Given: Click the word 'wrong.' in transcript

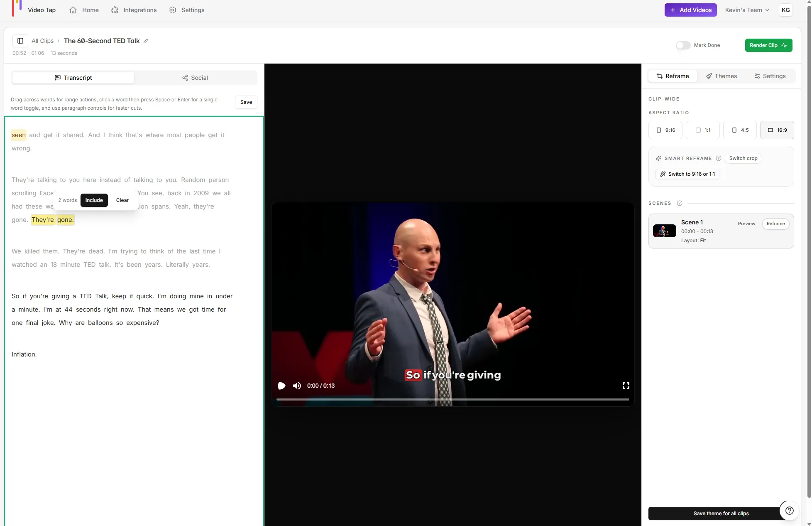Looking at the screenshot, I should click(22, 148).
